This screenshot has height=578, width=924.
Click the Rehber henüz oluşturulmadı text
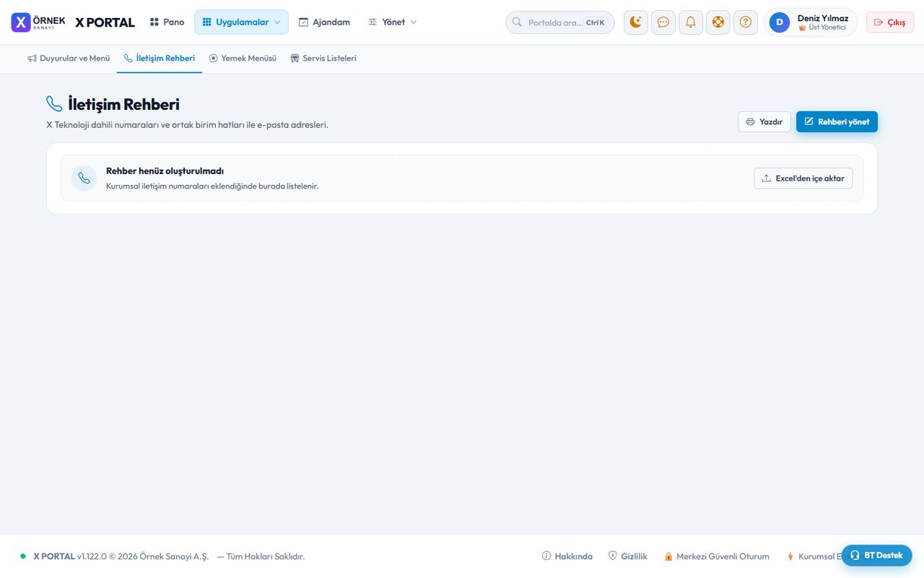[x=165, y=171]
